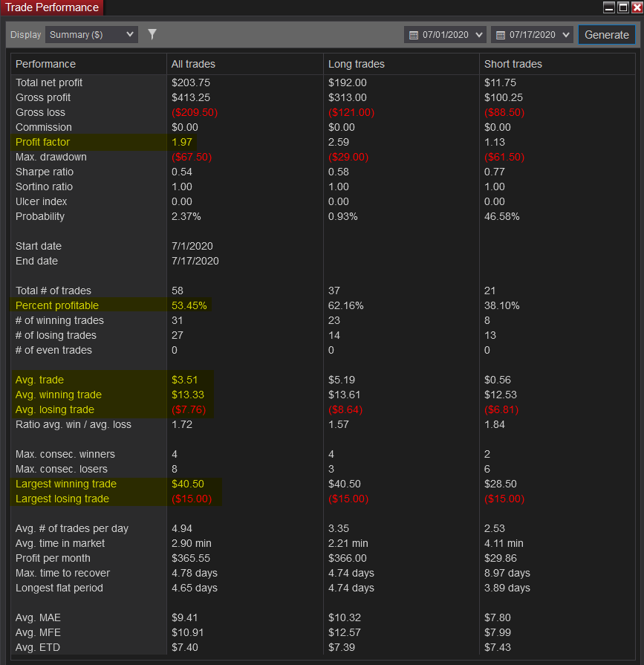Select the Longest flat period label

click(x=59, y=588)
